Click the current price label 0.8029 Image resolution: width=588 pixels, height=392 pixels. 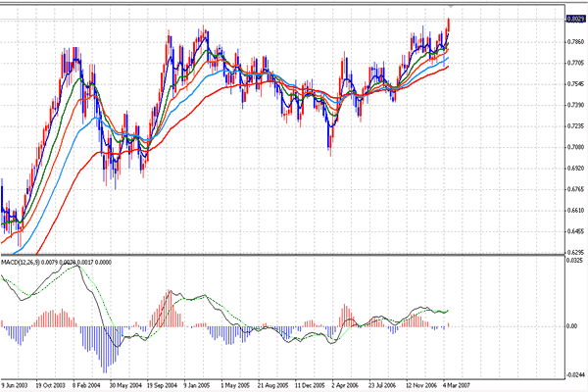tap(575, 18)
